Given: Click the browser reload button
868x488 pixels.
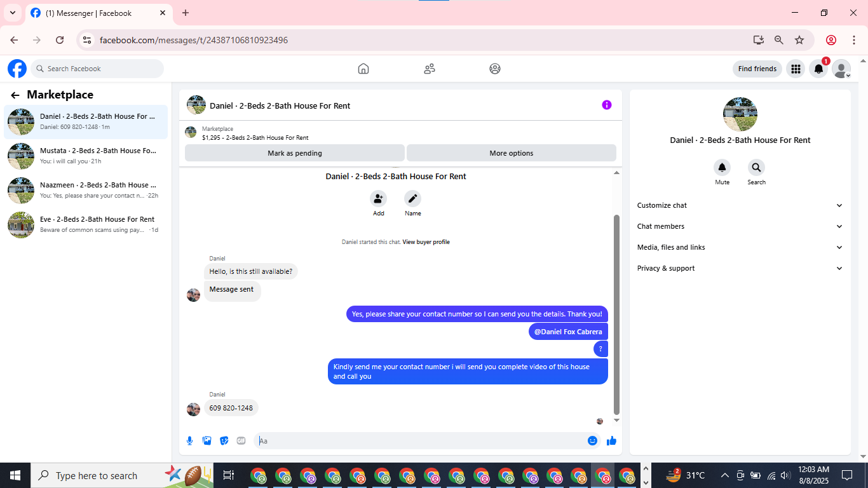Looking at the screenshot, I should click(x=60, y=40).
